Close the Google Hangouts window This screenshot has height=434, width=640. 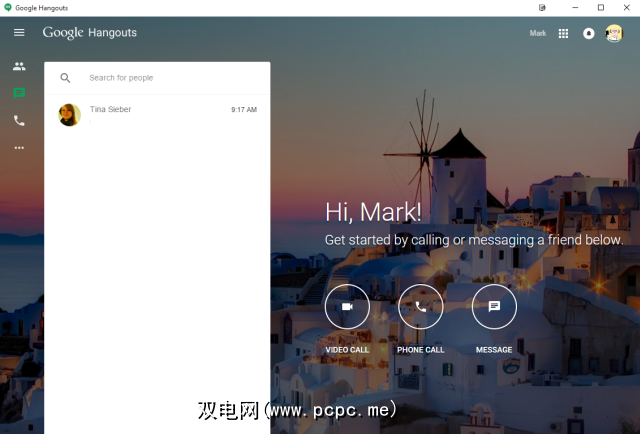[x=627, y=8]
